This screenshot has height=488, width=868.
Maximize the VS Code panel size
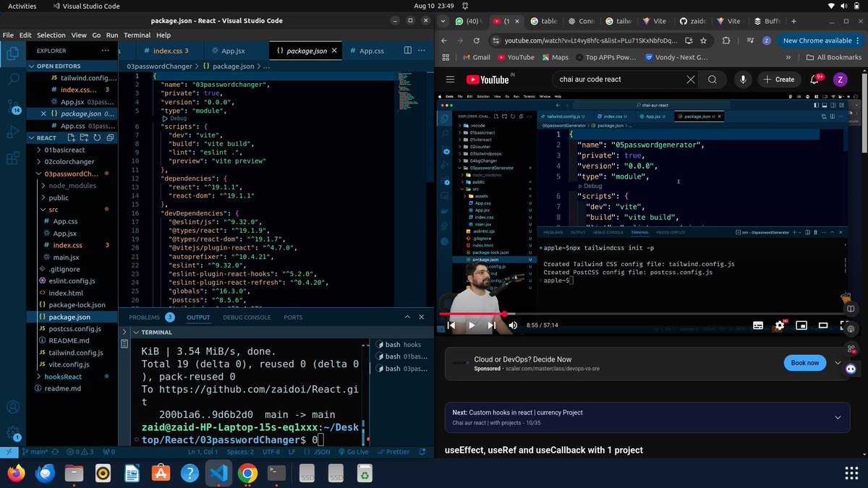(409, 317)
